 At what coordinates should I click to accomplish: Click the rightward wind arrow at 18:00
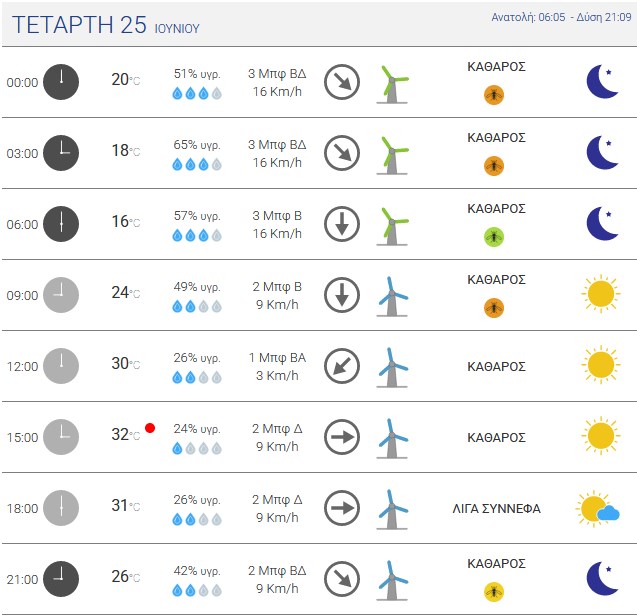click(x=342, y=508)
